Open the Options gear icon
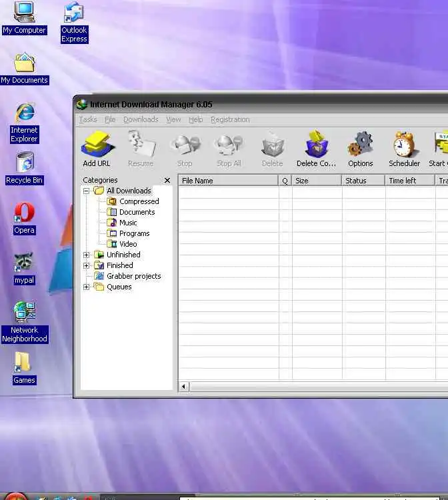 point(360,149)
